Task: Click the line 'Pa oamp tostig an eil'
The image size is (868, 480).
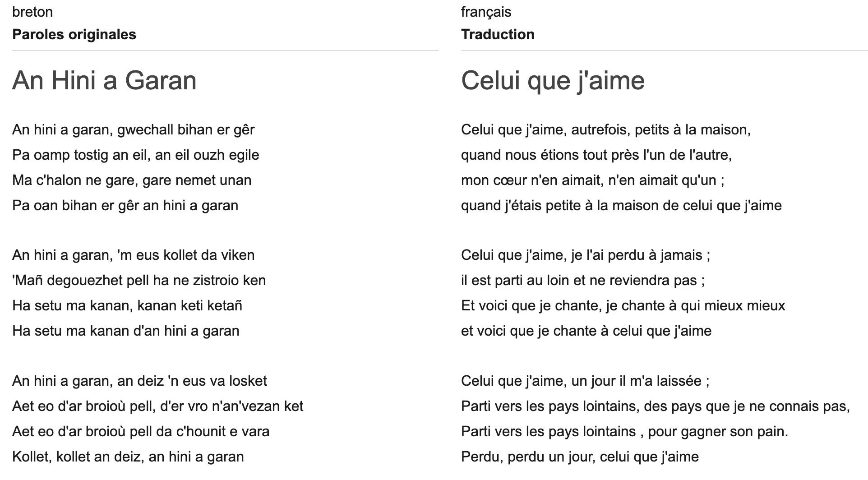Action: (x=135, y=155)
